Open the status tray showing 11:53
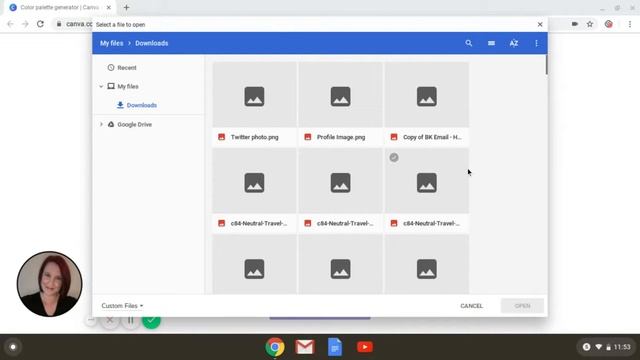 point(606,347)
